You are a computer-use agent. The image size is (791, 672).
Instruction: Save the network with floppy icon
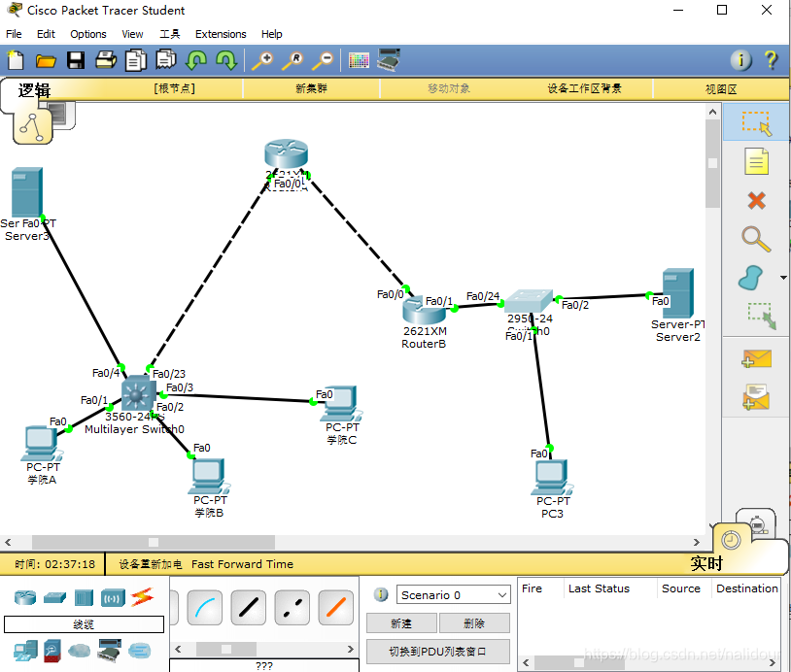[76, 60]
